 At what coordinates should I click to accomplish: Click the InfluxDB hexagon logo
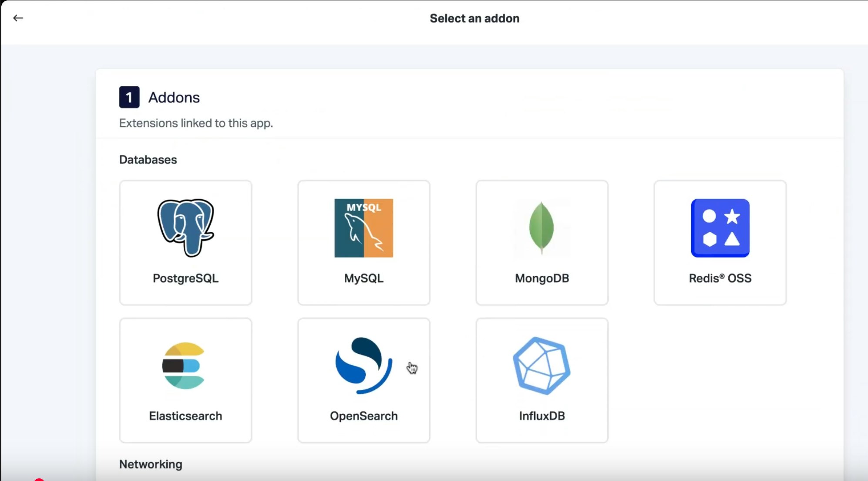(x=542, y=365)
